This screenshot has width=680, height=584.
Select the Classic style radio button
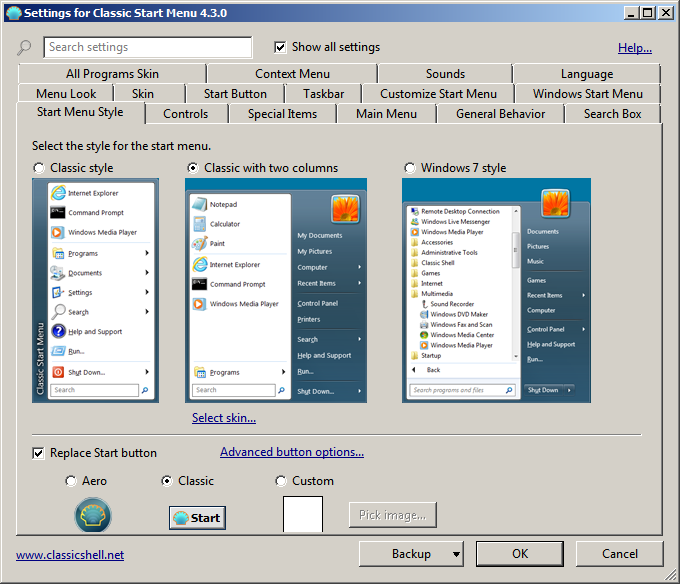(39, 168)
